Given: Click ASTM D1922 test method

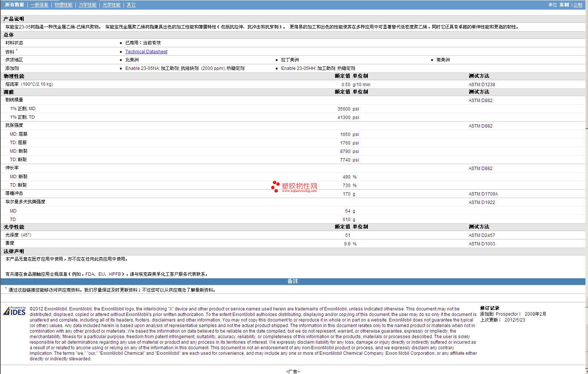Looking at the screenshot, I should [482, 203].
